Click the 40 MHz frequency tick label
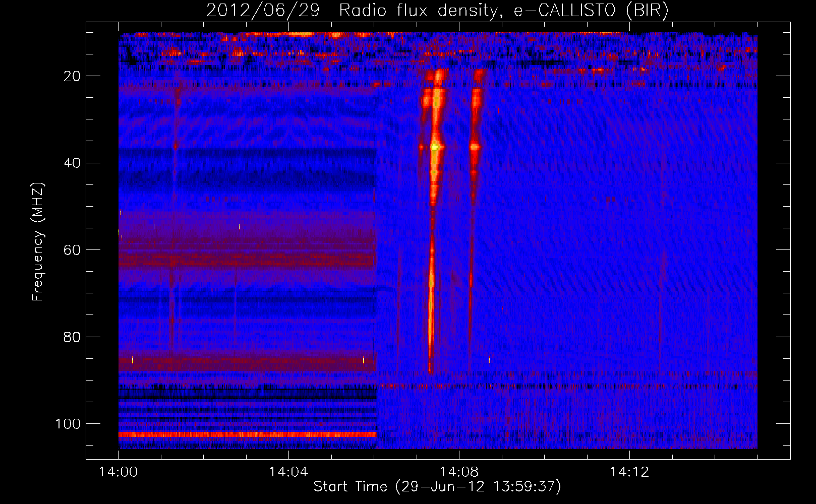Image resolution: width=816 pixels, height=504 pixels. coord(73,163)
